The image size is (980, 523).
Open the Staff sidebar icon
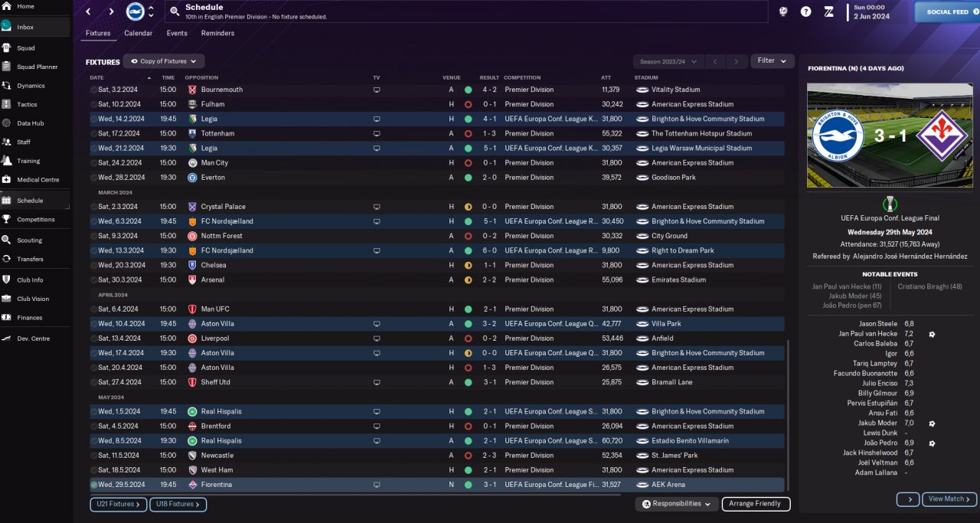(x=6, y=142)
